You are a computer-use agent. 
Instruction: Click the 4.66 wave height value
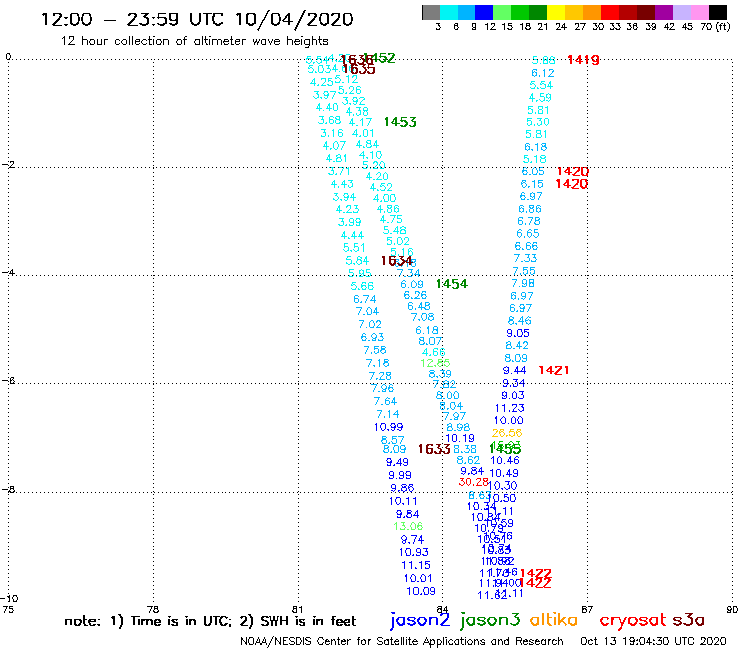433,352
